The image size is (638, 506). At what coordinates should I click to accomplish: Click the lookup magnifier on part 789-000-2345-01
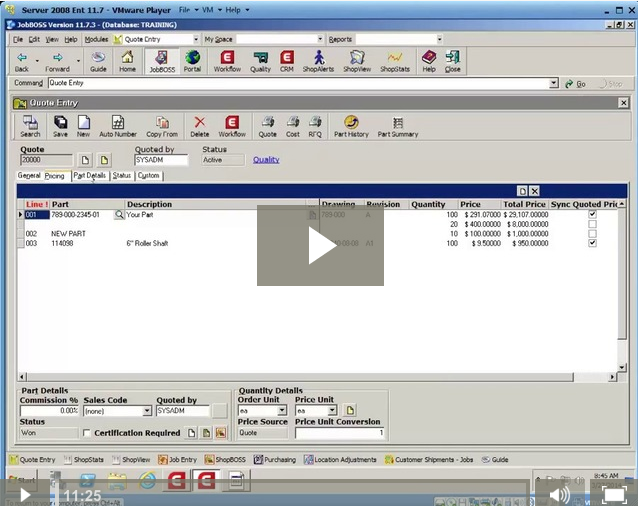pos(119,214)
